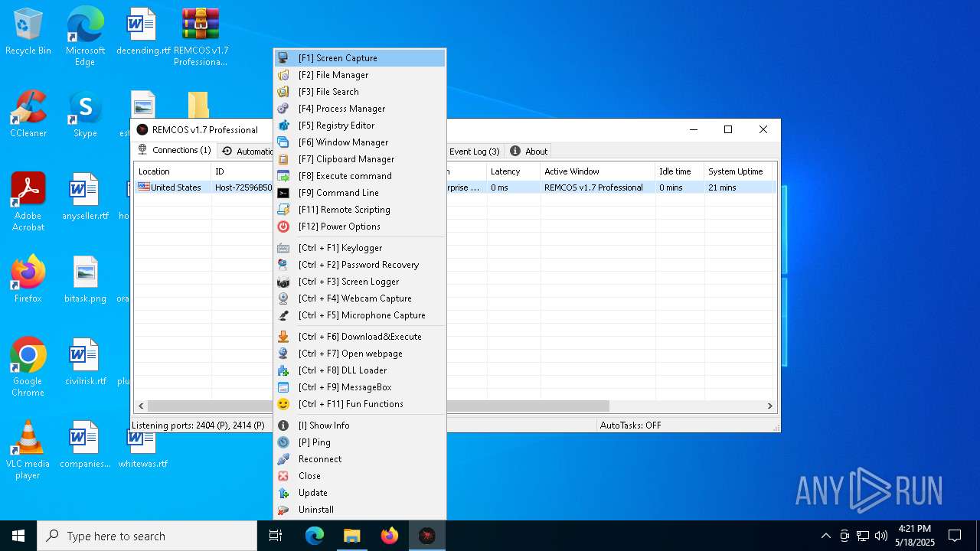
Task: Click the Command Line terminal icon
Action: (x=283, y=193)
